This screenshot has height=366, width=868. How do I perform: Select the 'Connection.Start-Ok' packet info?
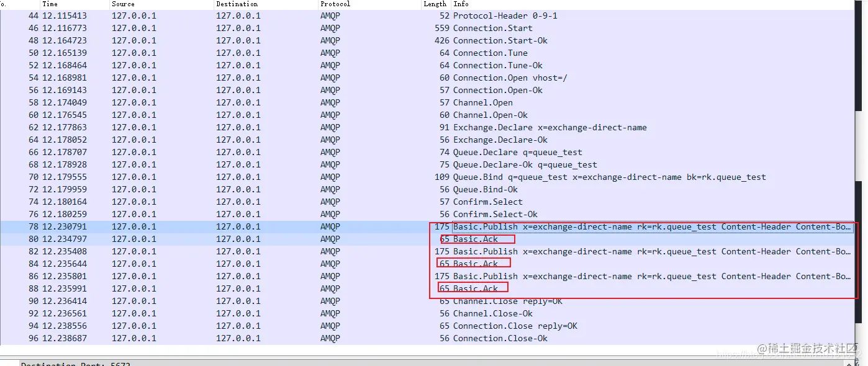[500, 40]
